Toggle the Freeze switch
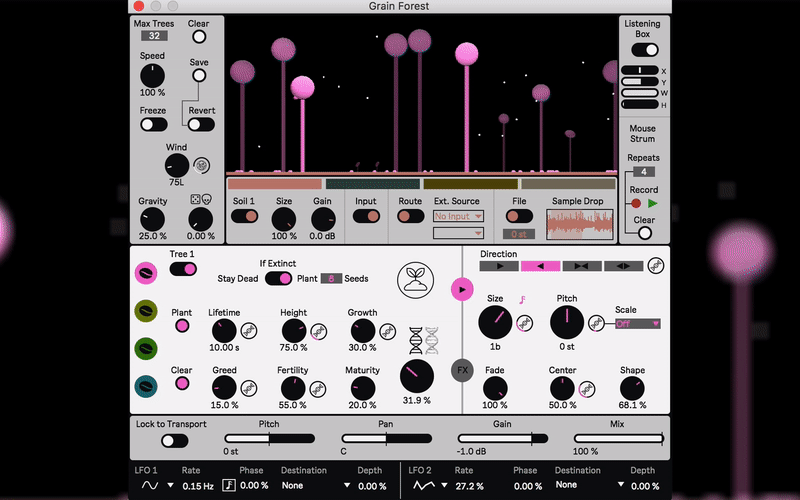The width and height of the screenshot is (800, 500). (x=153, y=125)
